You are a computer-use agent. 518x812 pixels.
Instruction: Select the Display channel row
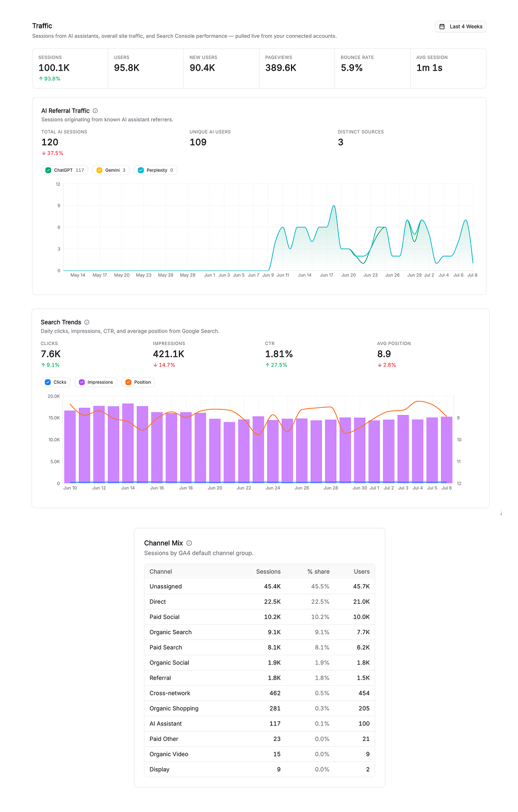260,769
